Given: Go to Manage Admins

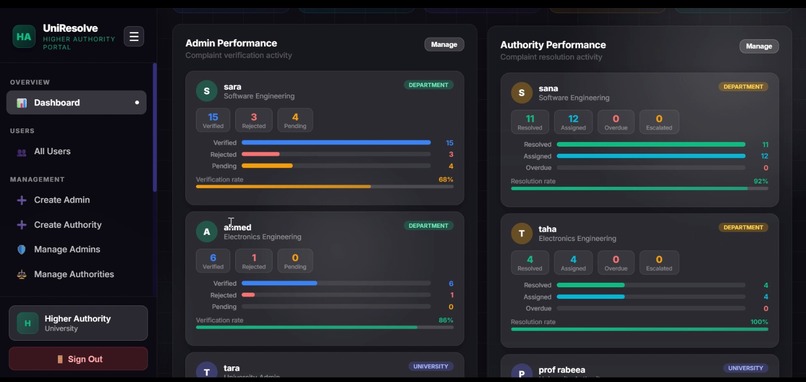Looking at the screenshot, I should pyautogui.click(x=76, y=249).
